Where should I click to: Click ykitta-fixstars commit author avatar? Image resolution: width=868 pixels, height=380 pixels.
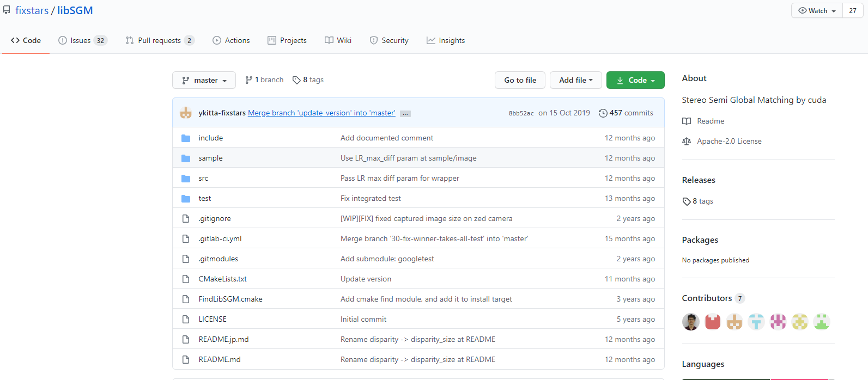(186, 113)
